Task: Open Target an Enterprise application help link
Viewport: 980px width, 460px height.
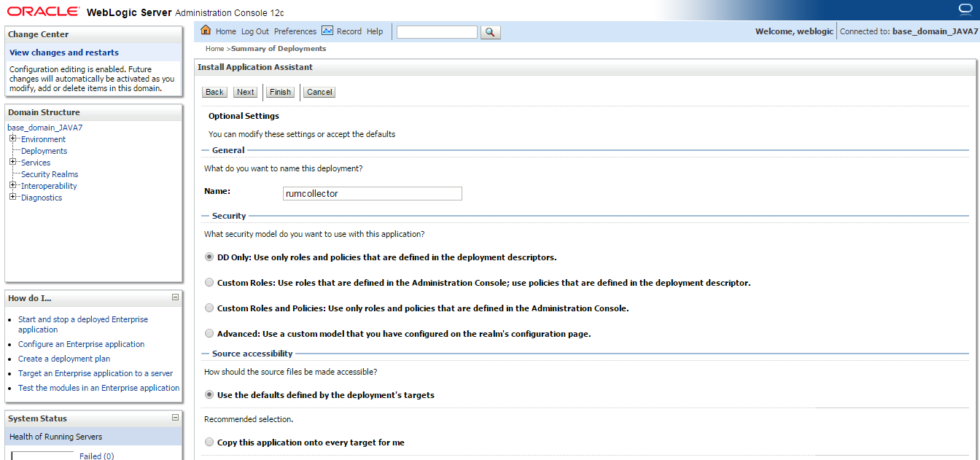Action: [96, 373]
